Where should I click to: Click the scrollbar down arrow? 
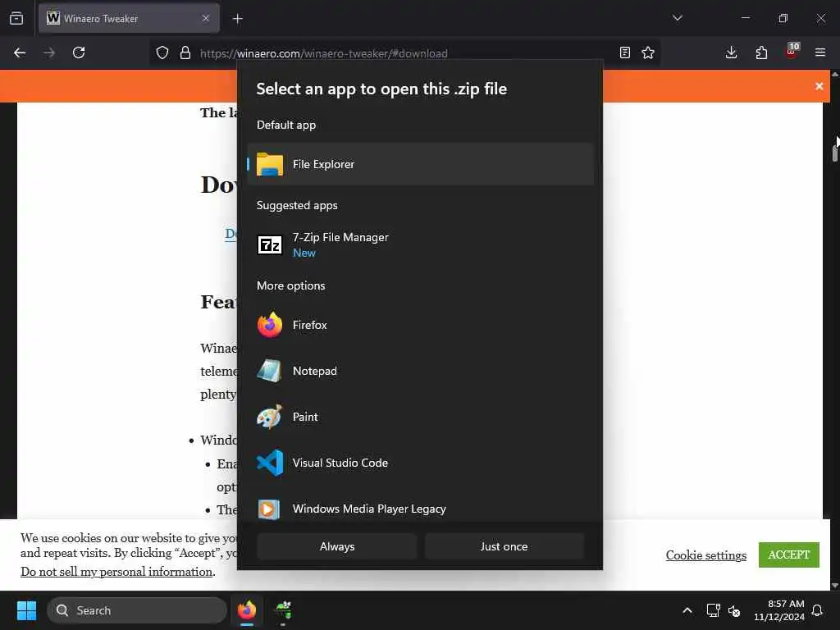pyautogui.click(x=835, y=586)
